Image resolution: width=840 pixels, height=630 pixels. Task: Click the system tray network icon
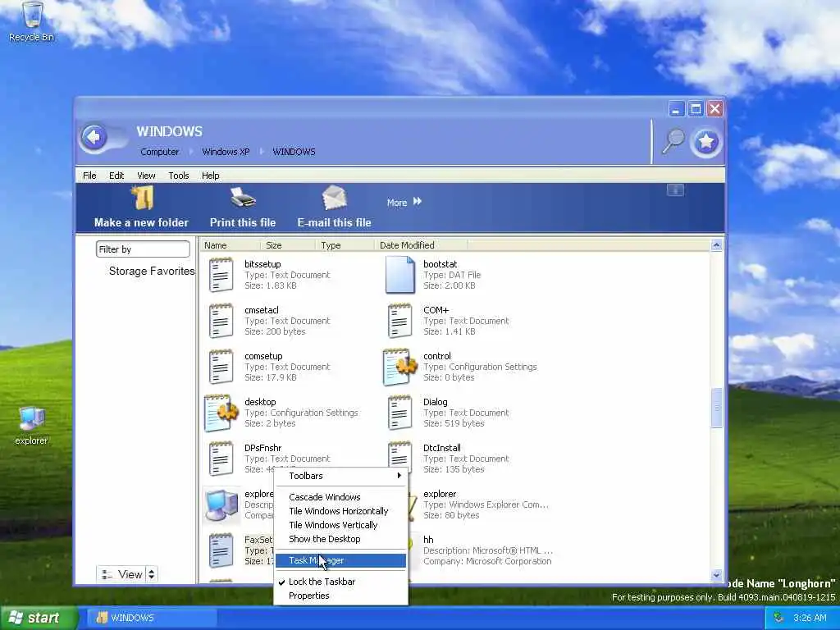coord(779,618)
